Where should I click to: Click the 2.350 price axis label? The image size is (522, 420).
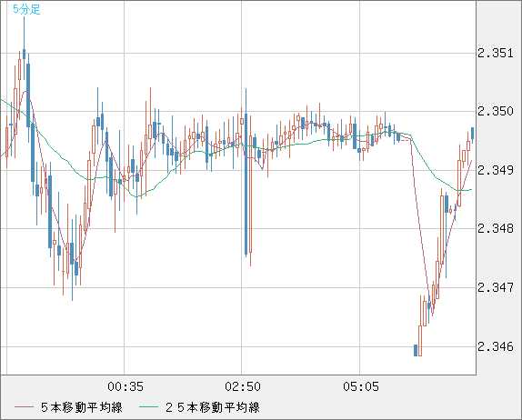(496, 112)
